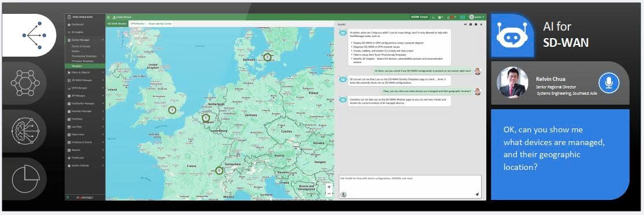Viewport: 644px width, 215px height.
Task: Open the admin user dropdown
Action: pos(477,17)
